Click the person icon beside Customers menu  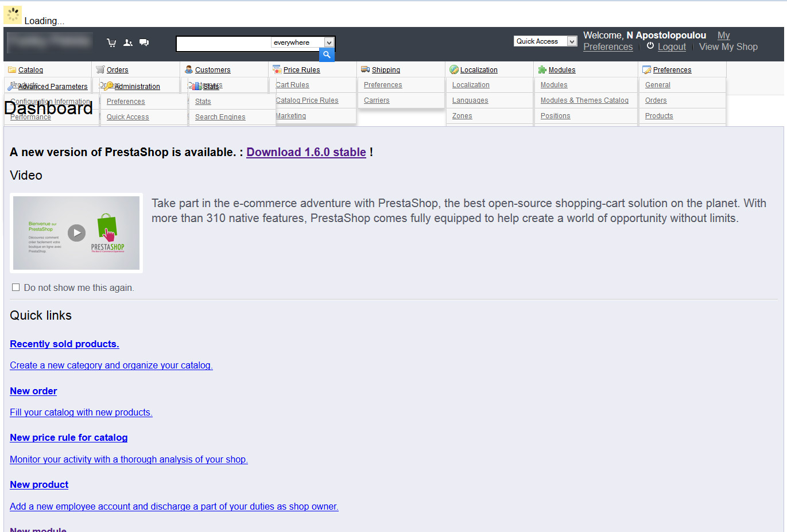[x=189, y=70]
